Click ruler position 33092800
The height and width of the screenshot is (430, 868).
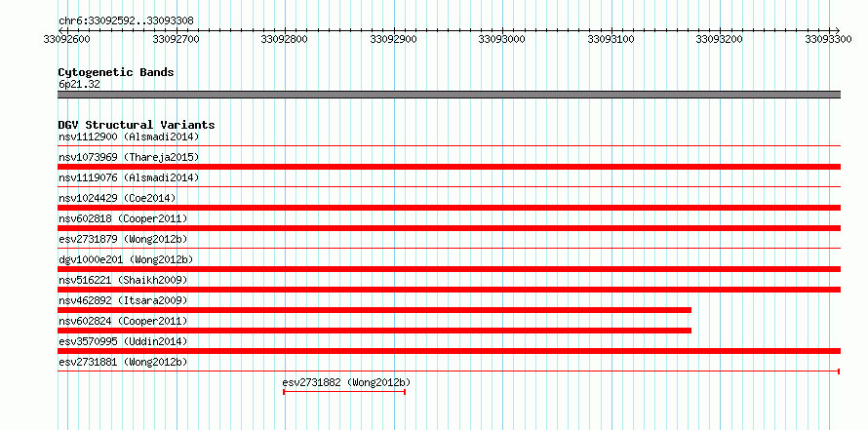pyautogui.click(x=285, y=39)
